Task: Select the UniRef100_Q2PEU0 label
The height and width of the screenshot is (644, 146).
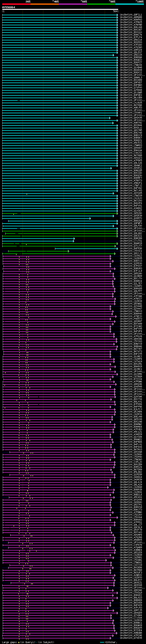Action: pos(131,263)
